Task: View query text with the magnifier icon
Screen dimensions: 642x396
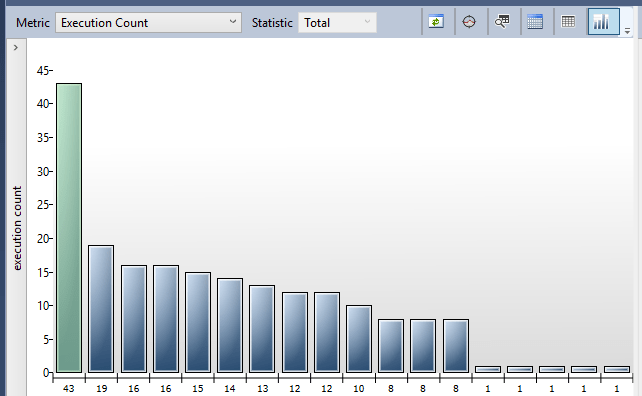Action: 502,21
